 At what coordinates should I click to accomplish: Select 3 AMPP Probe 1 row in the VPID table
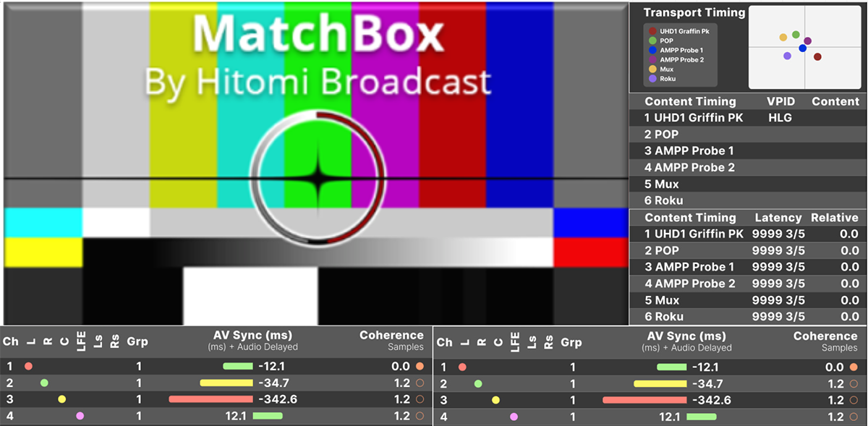click(x=748, y=151)
